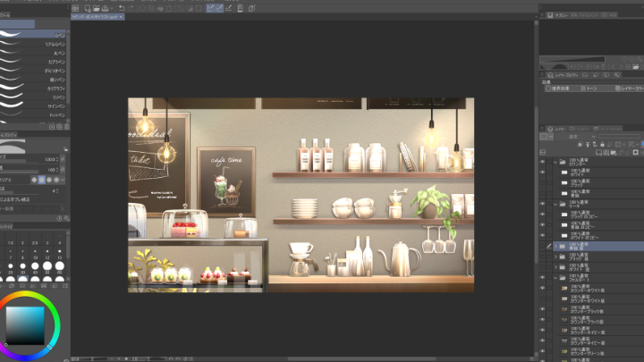Viewport: 644px width, 362px height.
Task: Click delete sub tool trash icon
Action: 66,127
